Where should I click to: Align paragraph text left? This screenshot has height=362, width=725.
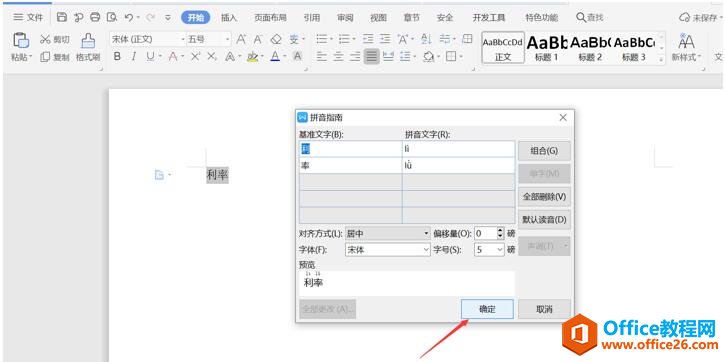(x=321, y=56)
